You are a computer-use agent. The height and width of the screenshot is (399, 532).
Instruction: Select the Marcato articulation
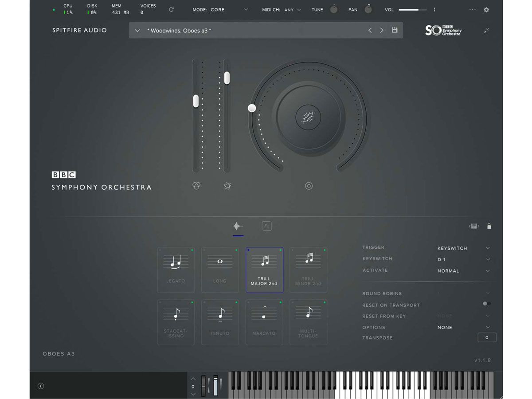tap(264, 322)
